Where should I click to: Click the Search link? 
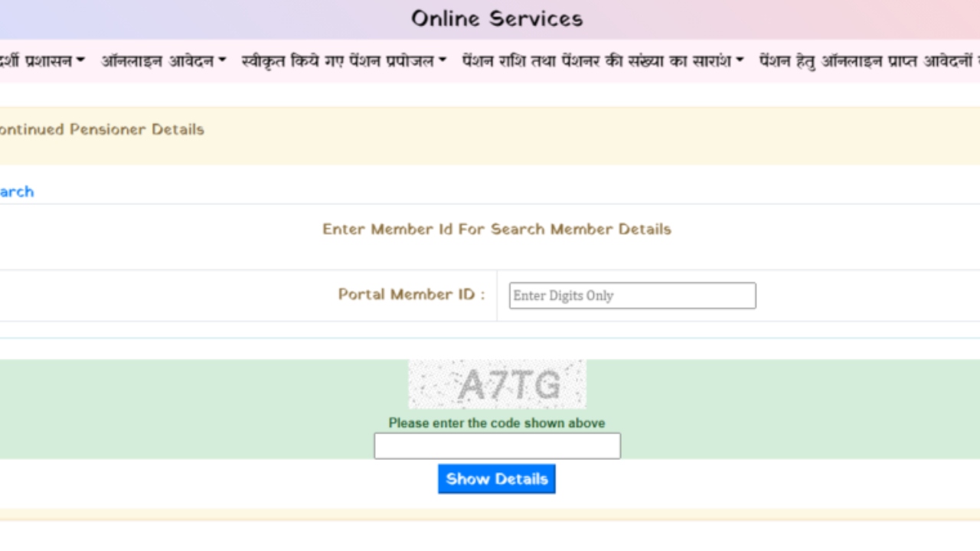pyautogui.click(x=17, y=191)
